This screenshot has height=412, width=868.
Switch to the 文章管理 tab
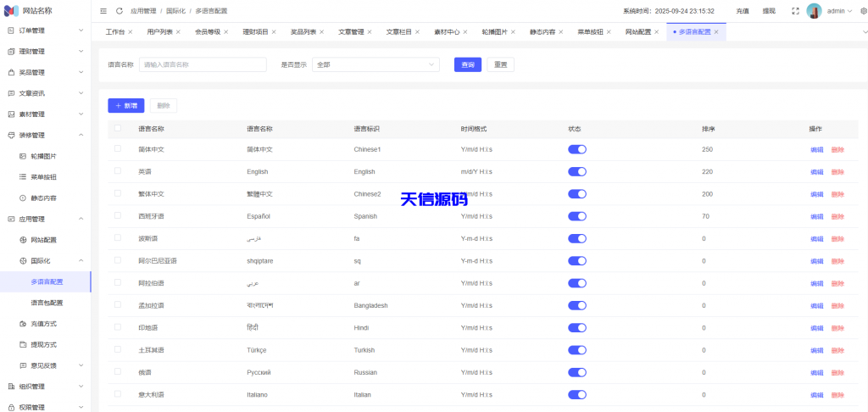coord(351,31)
